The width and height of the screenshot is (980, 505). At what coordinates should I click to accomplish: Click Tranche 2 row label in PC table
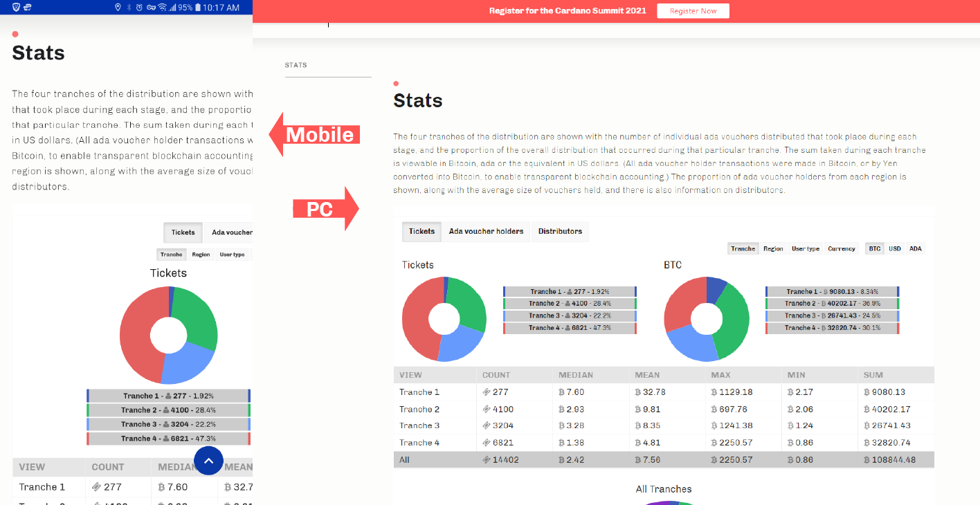[x=419, y=410]
